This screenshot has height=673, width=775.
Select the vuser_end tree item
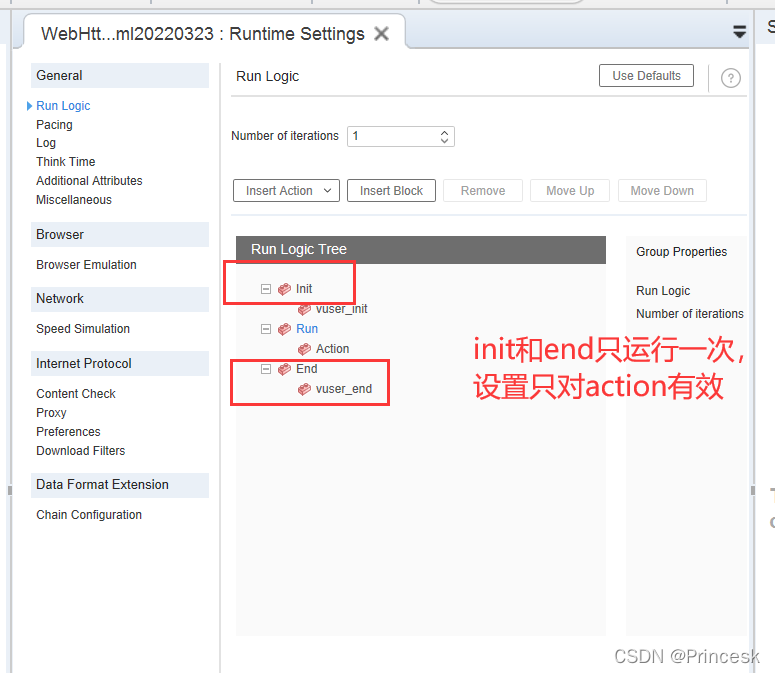click(344, 389)
